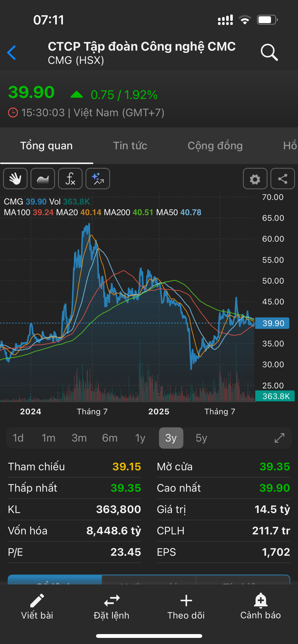This screenshot has width=298, height=644.
Task: Switch to the Tin tức tab
Action: coord(130,146)
